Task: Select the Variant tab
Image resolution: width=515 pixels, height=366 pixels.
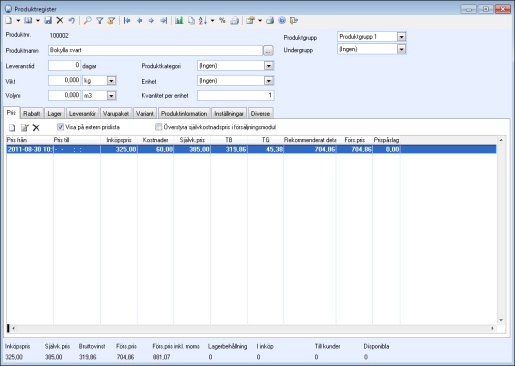Action: click(x=145, y=114)
